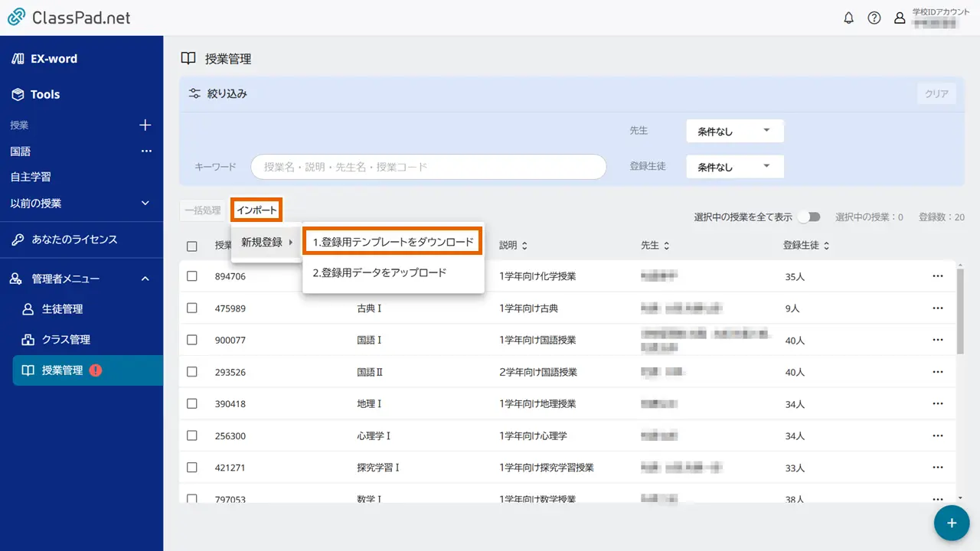Select EX-word in the sidebar

click(48, 58)
